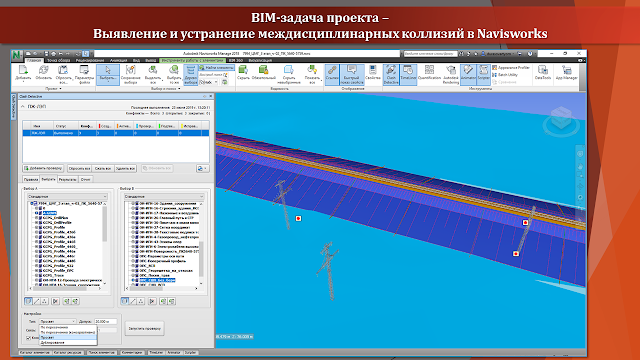Open the DataTools icon

tap(542, 73)
